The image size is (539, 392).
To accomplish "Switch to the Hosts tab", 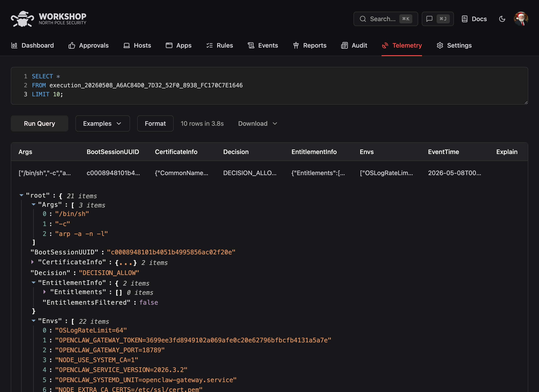I will pyautogui.click(x=137, y=45).
